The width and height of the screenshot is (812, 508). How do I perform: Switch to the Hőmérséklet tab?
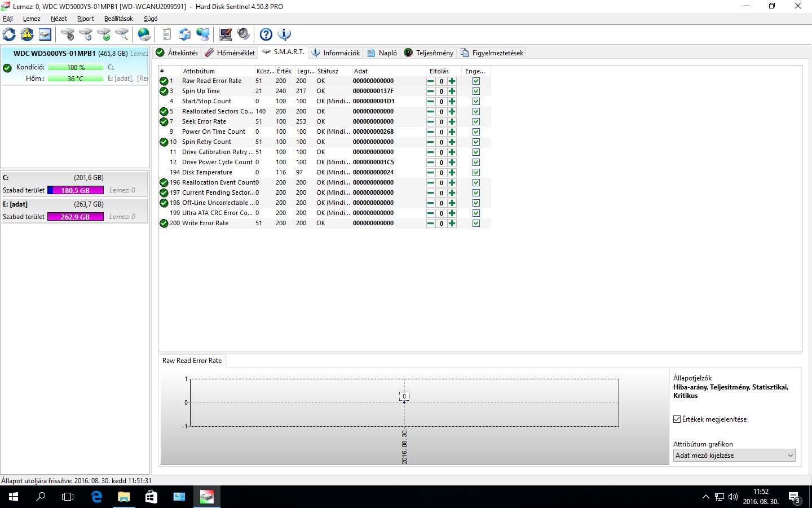230,53
